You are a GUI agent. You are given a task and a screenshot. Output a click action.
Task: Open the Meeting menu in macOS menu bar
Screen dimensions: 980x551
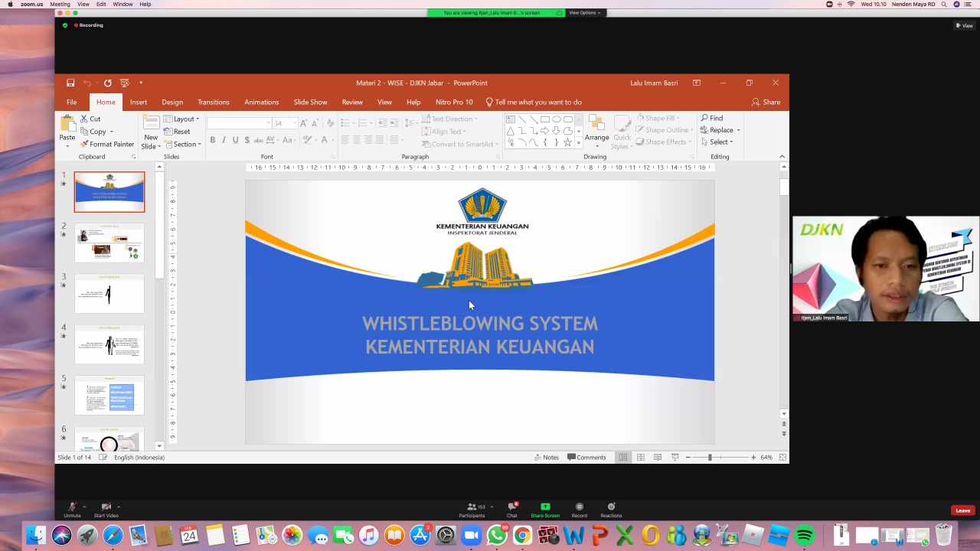point(60,4)
